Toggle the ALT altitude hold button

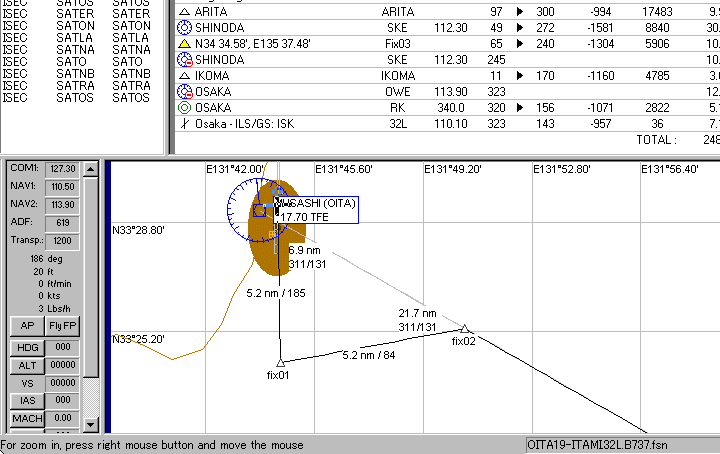[23, 365]
